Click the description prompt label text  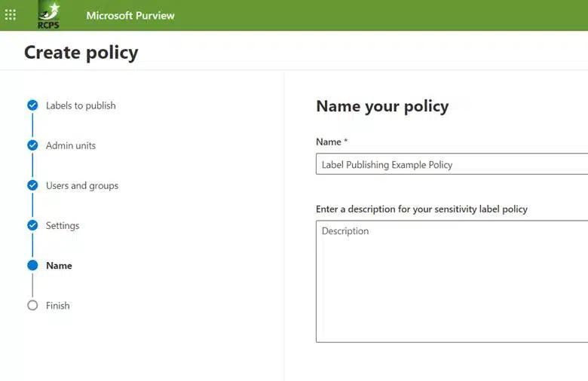point(421,209)
